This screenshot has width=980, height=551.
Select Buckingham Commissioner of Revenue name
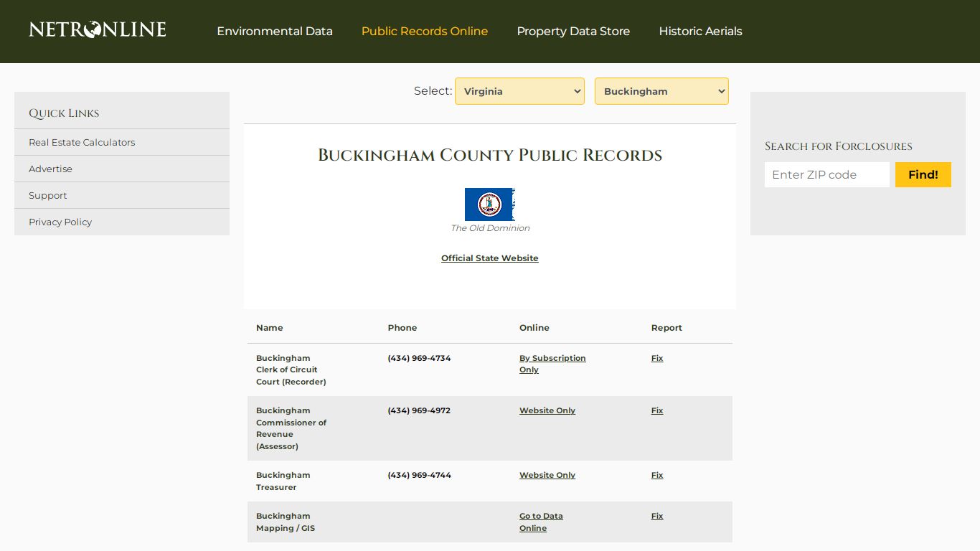(x=291, y=428)
